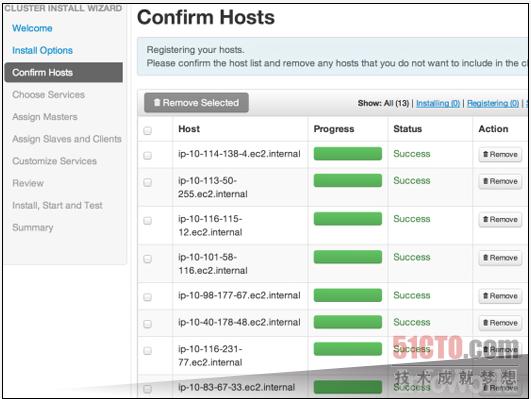Open the Welcome wizard step
The image size is (531, 399).
pyautogui.click(x=32, y=28)
